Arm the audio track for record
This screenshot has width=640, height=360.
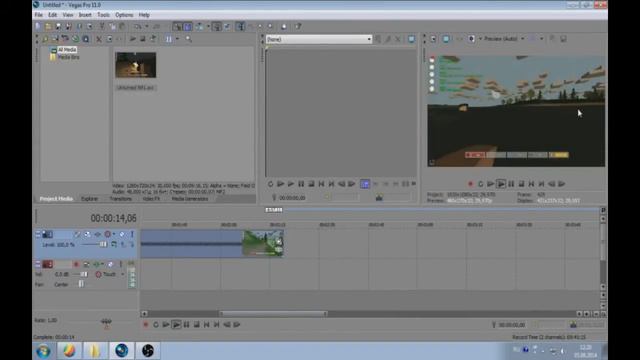point(76,264)
